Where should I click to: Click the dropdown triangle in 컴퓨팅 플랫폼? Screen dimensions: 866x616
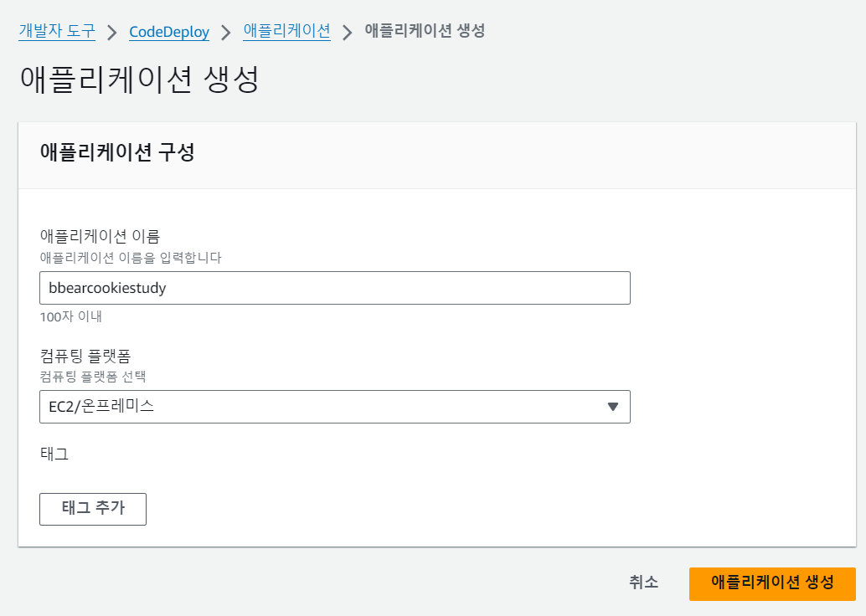[612, 407]
